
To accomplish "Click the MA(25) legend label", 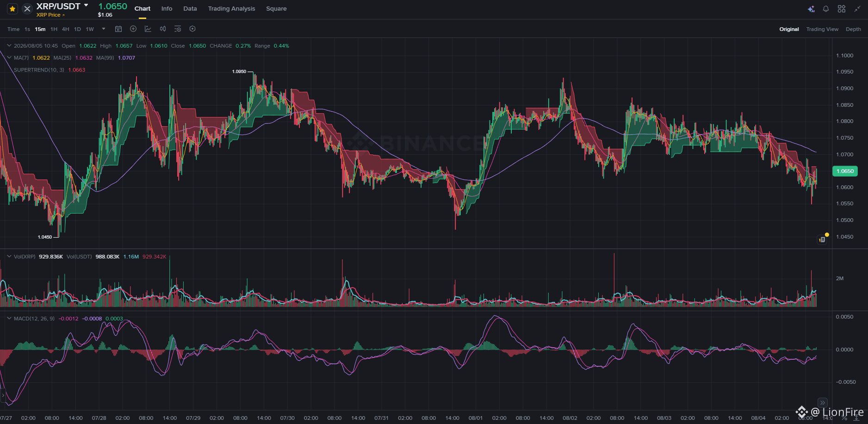I will tap(62, 58).
